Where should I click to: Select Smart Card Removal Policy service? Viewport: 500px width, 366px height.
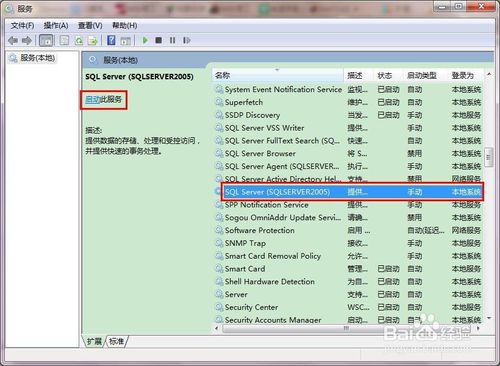[x=348, y=256]
